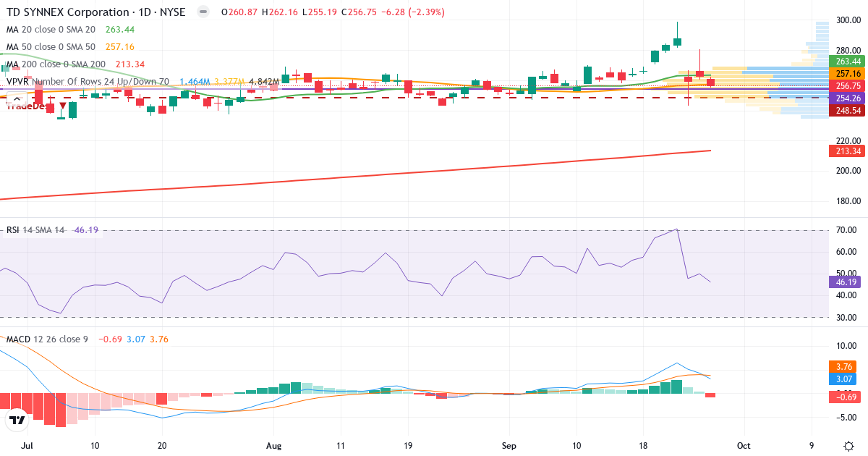Click the L255.19 low price readout
The height and width of the screenshot is (456, 868).
318,12
